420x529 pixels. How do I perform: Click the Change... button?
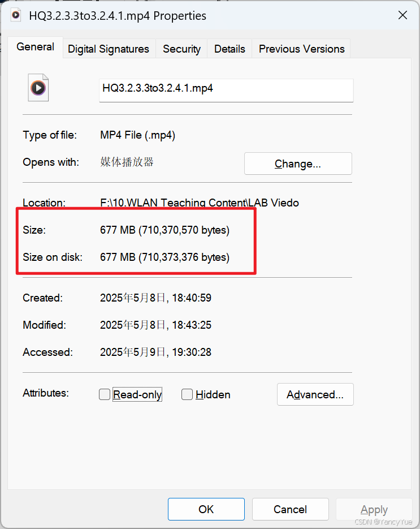pos(298,164)
